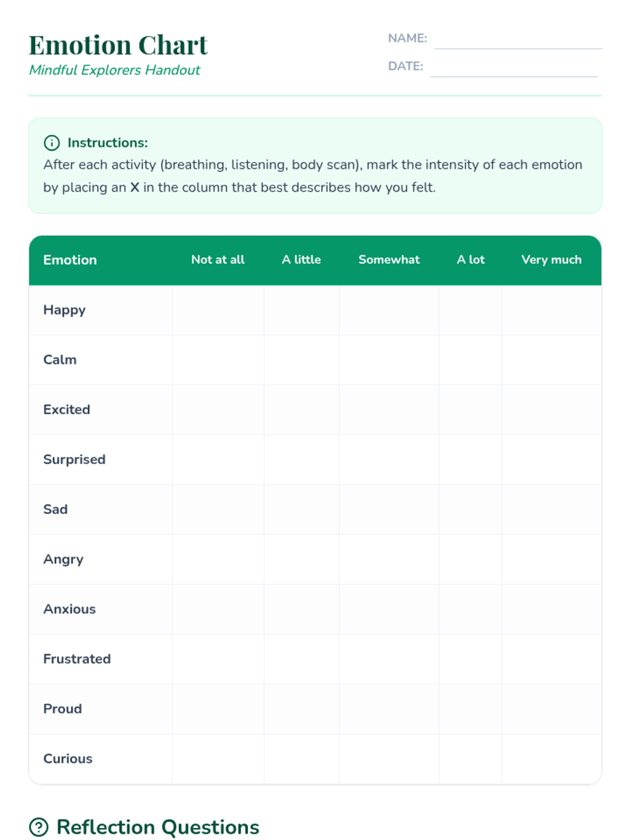Mark Angry row under Not at all
The image size is (630, 840).
pyautogui.click(x=218, y=560)
